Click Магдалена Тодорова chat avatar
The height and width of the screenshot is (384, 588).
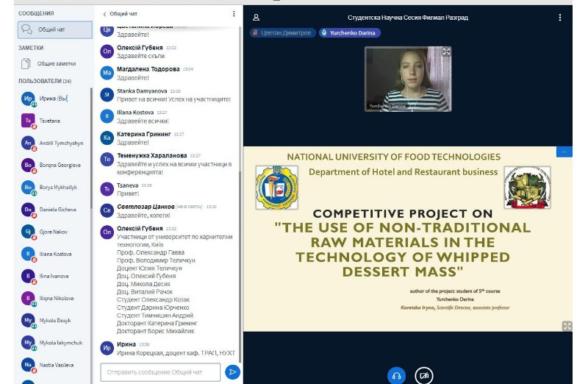coord(107,73)
